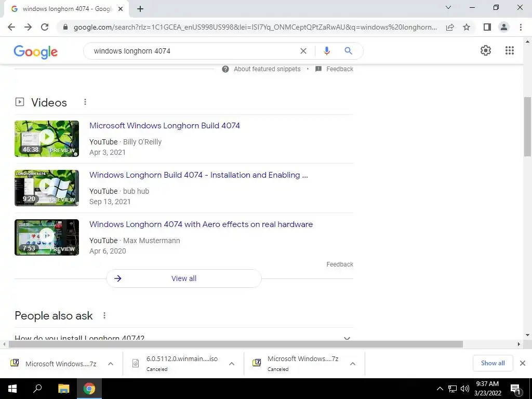Open Chrome's three-dot main menu
Screen dimensions: 532x399
click(x=521, y=27)
